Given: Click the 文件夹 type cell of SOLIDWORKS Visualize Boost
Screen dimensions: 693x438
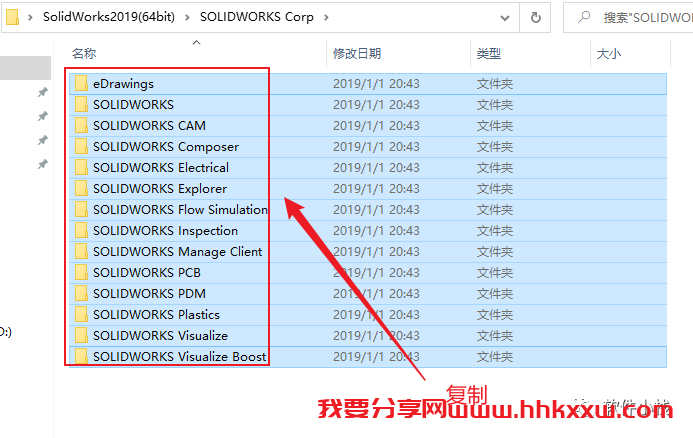Looking at the screenshot, I should click(x=495, y=356).
